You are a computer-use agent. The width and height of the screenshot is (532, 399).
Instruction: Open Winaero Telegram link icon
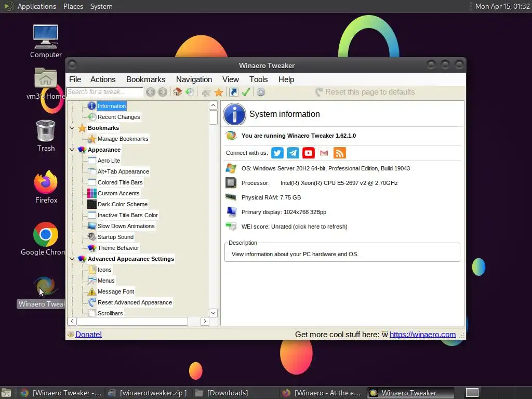[293, 153]
